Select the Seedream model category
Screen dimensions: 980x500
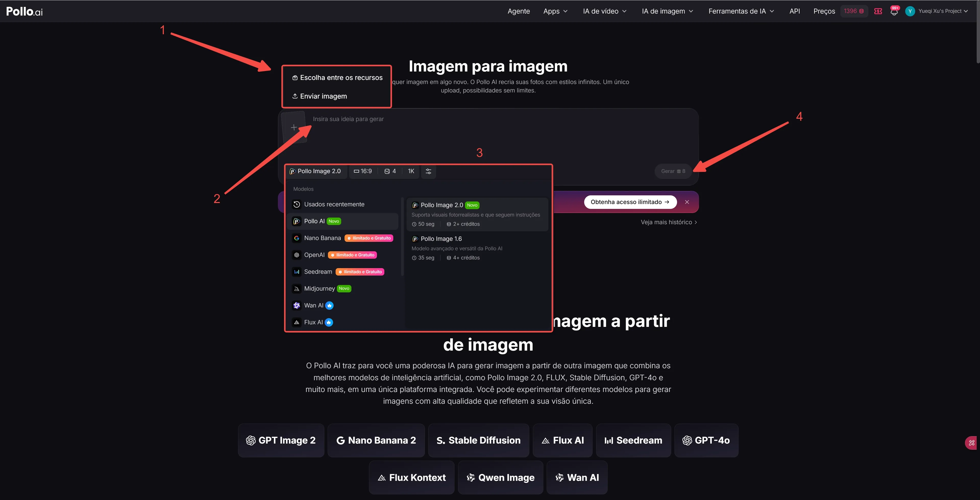point(344,272)
